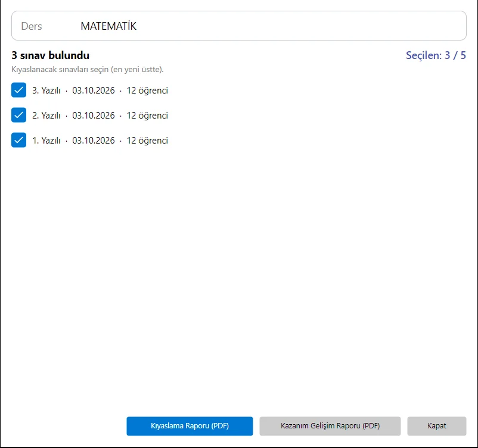The image size is (478, 448).
Task: Close the dialog with the Kapat button
Action: 437,426
